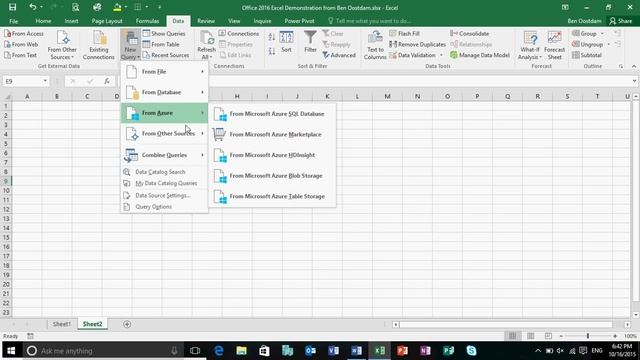Open the File tab
Screen dimensions: 640x360
tap(13, 21)
